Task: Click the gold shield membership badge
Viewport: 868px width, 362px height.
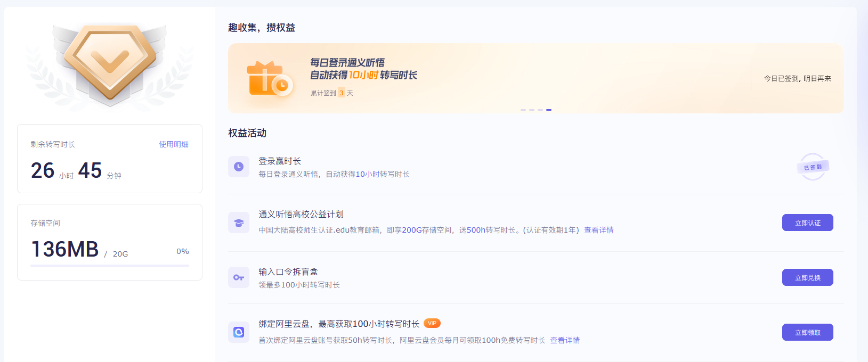Action: 110,62
